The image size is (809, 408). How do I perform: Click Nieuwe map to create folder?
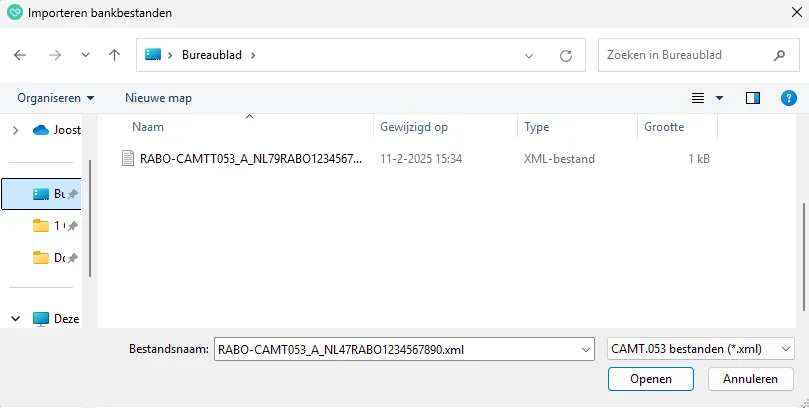158,98
